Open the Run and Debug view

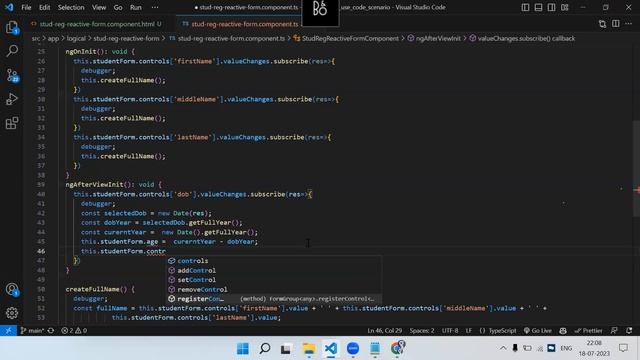[12, 99]
